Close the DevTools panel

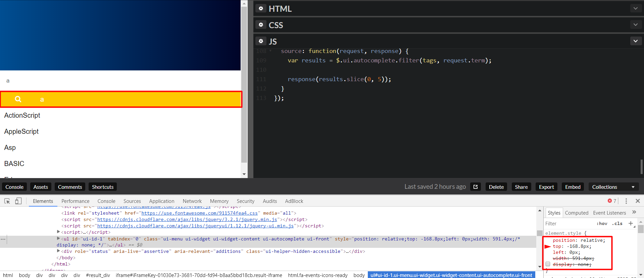click(x=638, y=201)
